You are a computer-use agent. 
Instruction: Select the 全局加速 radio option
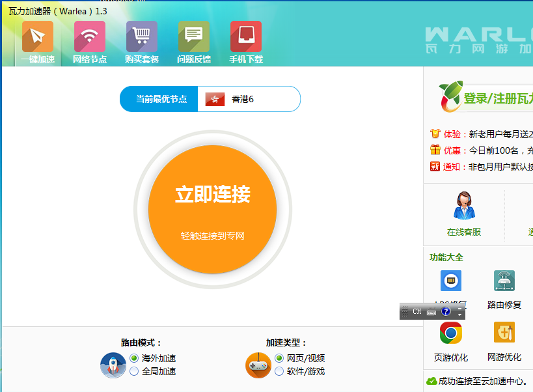(134, 371)
